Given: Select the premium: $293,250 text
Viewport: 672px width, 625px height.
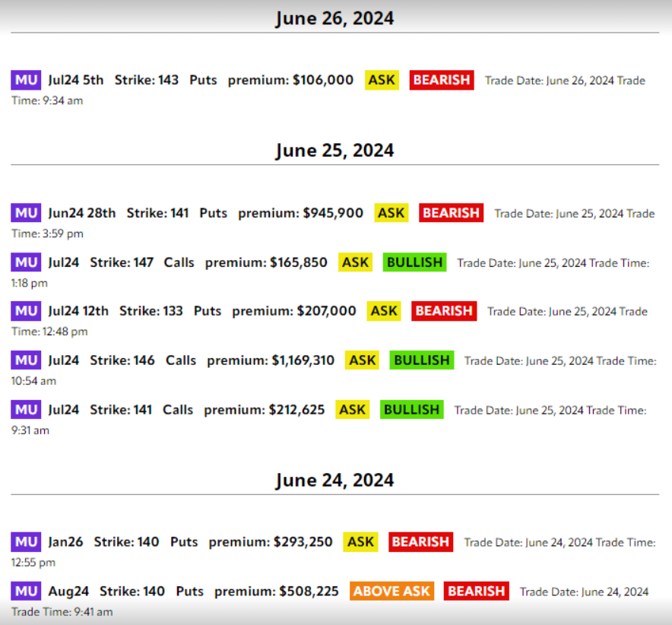Looking at the screenshot, I should click(x=271, y=542).
